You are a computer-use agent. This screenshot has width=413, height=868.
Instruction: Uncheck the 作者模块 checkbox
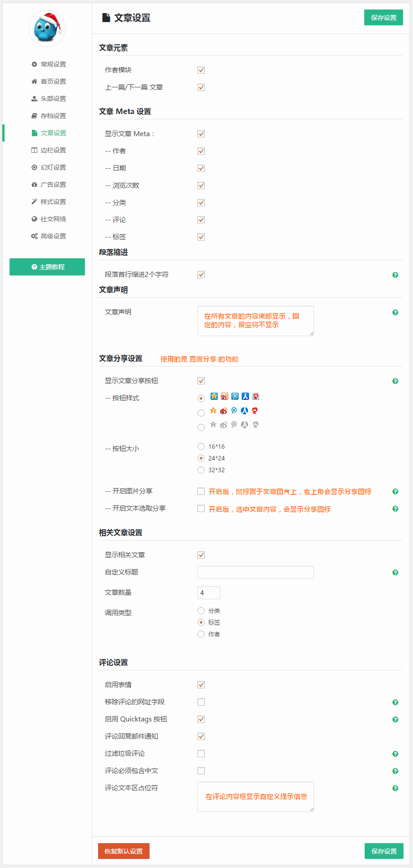coord(201,70)
